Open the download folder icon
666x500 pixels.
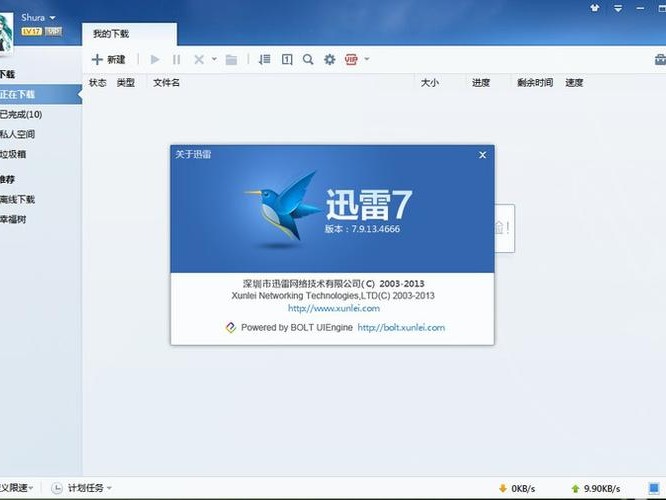point(231,60)
